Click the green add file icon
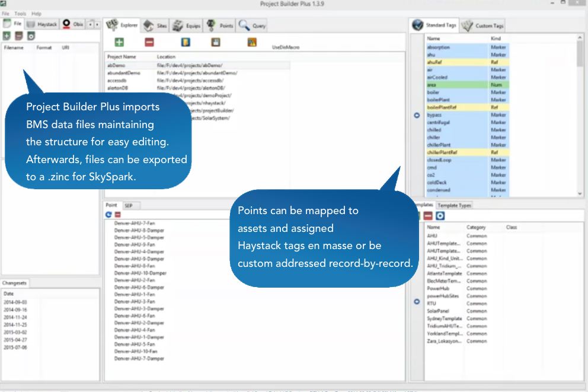This screenshot has width=588, height=392. (7, 36)
